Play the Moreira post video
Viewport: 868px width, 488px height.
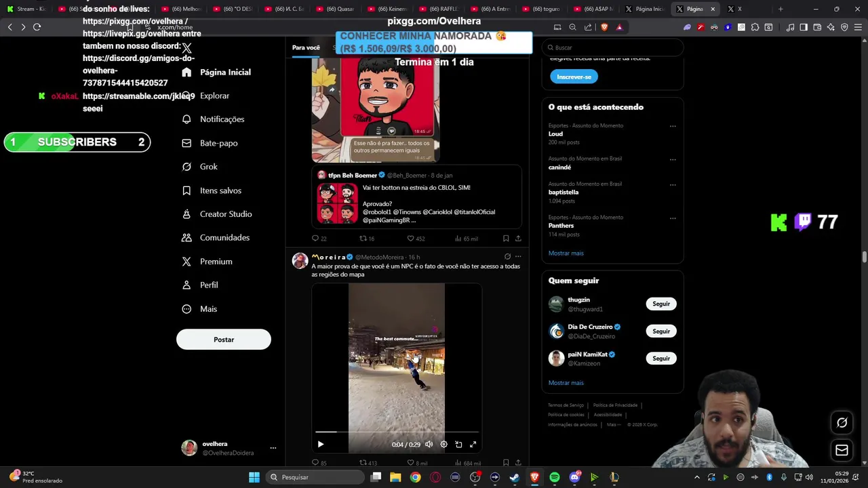coord(321,445)
